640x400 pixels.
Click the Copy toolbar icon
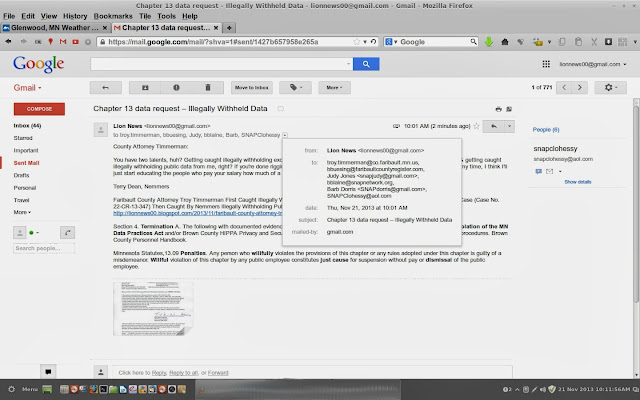pyautogui.click(x=562, y=42)
